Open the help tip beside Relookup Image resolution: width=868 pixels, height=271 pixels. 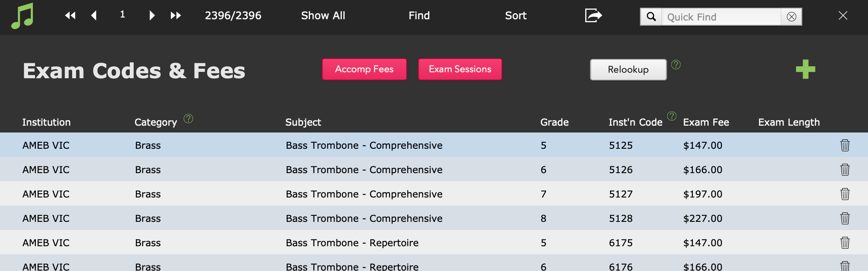point(676,65)
